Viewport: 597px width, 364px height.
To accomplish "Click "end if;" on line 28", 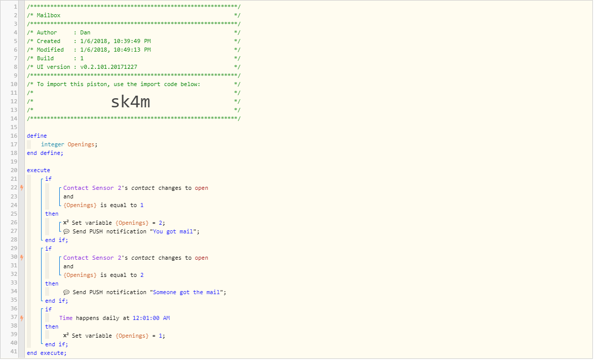I will point(56,240).
